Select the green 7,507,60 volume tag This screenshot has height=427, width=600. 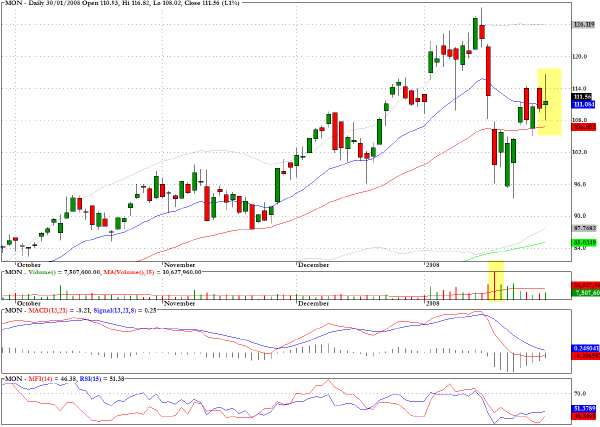(584, 293)
